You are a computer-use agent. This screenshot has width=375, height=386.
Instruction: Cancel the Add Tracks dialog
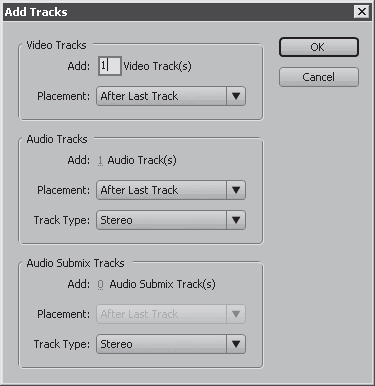point(319,77)
